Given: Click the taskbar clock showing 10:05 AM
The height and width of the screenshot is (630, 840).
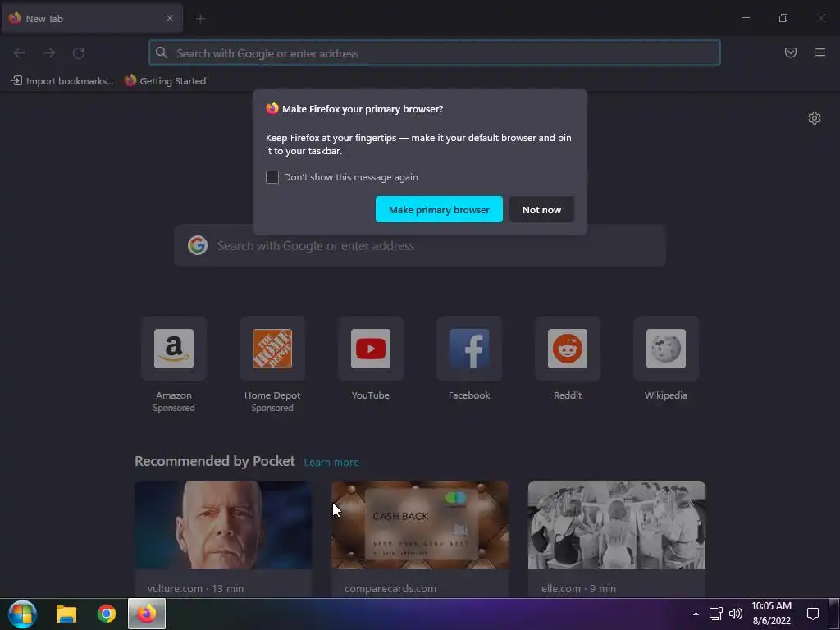Looking at the screenshot, I should coord(771,614).
